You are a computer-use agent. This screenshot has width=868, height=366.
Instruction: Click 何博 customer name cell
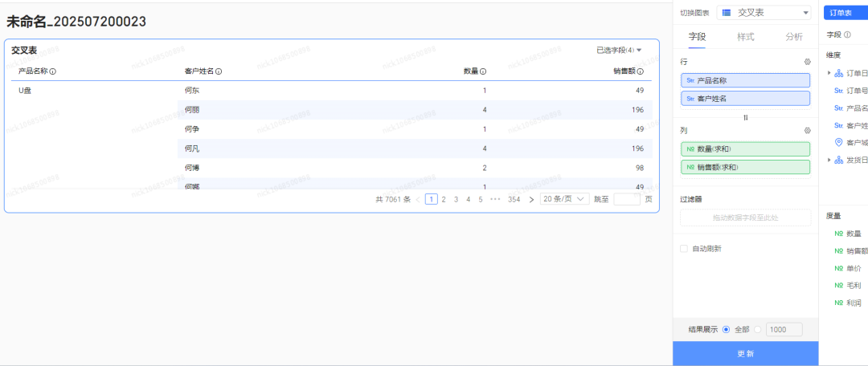(x=191, y=168)
